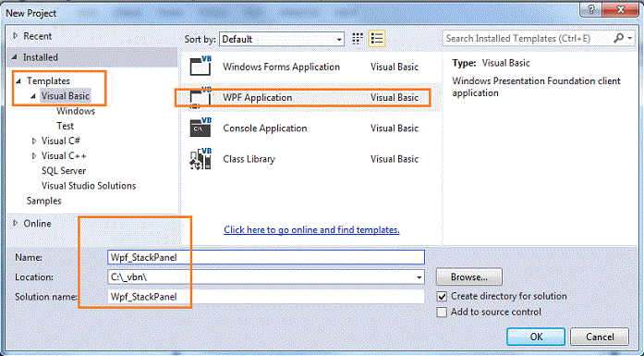644x356 pixels.
Task: Select Visual Basic in the tree
Action: point(66,96)
